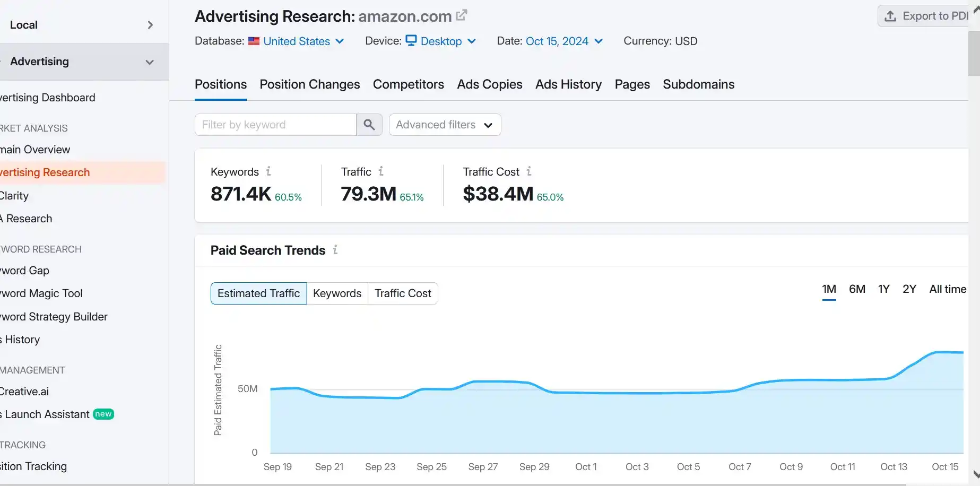Image resolution: width=980 pixels, height=486 pixels.
Task: Show info for Keywords metric
Action: tap(268, 171)
